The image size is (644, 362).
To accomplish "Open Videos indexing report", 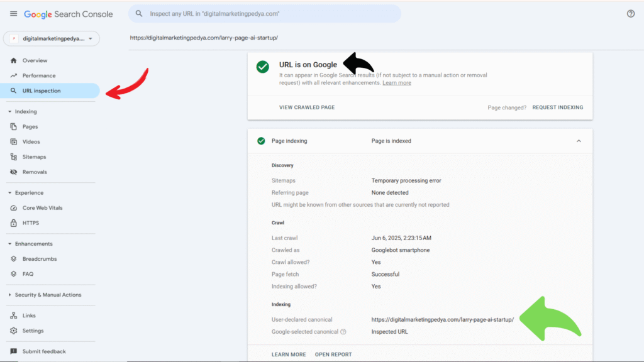I will click(x=50, y=141).
